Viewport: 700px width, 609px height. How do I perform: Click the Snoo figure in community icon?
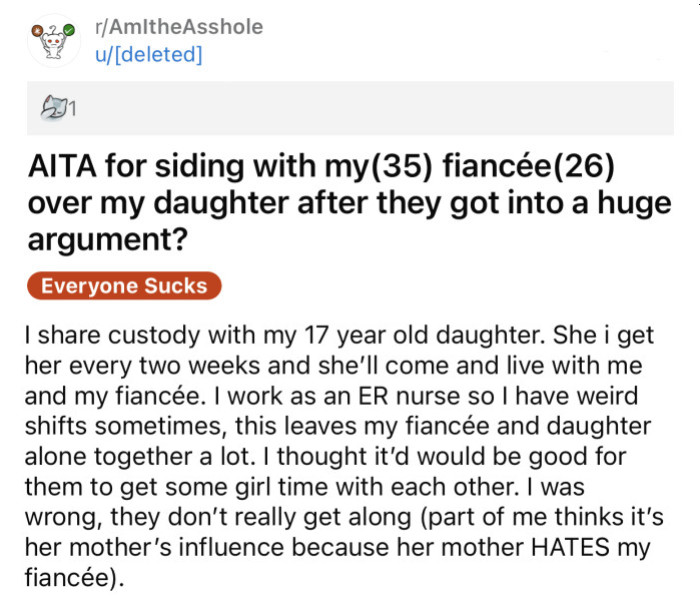tap(53, 44)
